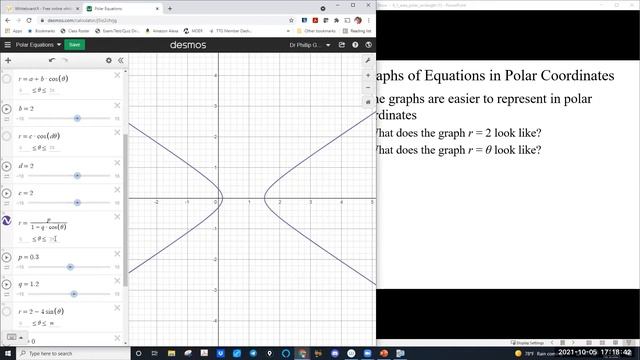Play animation for slider q
The width and height of the screenshot is (640, 360).
tap(7, 284)
